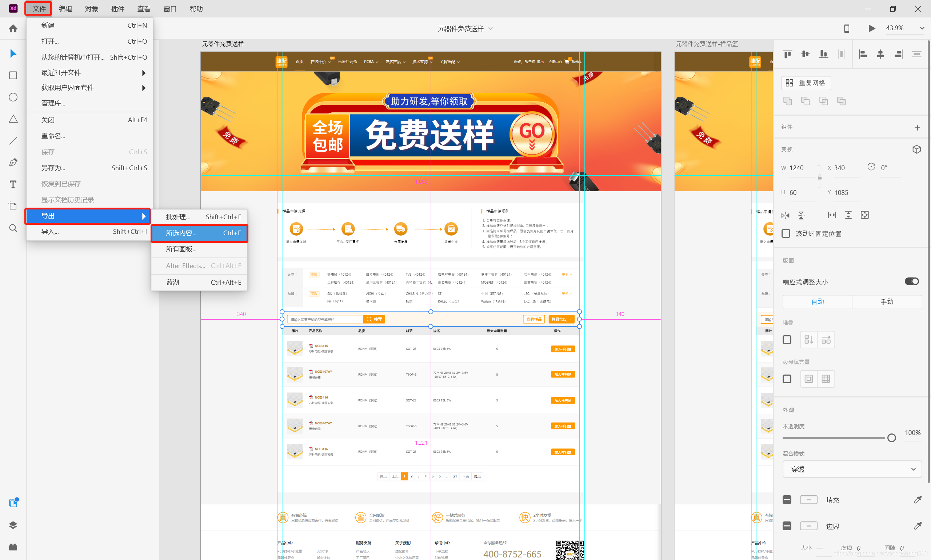Select the Ellipse tool
931x560 pixels.
click(x=13, y=97)
